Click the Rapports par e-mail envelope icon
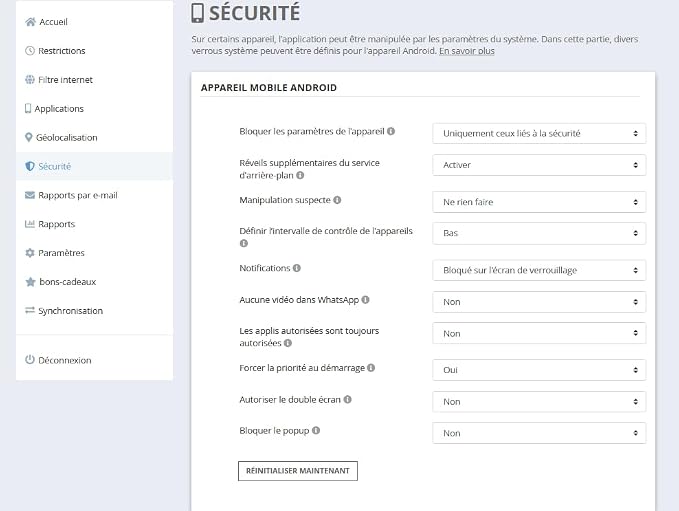This screenshot has height=511, width=679. (x=29, y=195)
